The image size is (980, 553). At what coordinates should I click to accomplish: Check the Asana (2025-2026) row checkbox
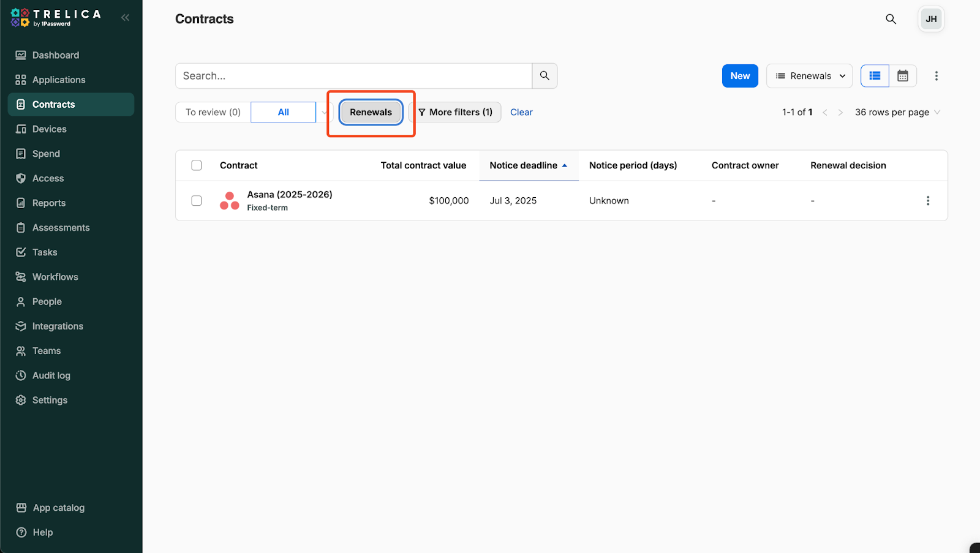[x=197, y=201]
